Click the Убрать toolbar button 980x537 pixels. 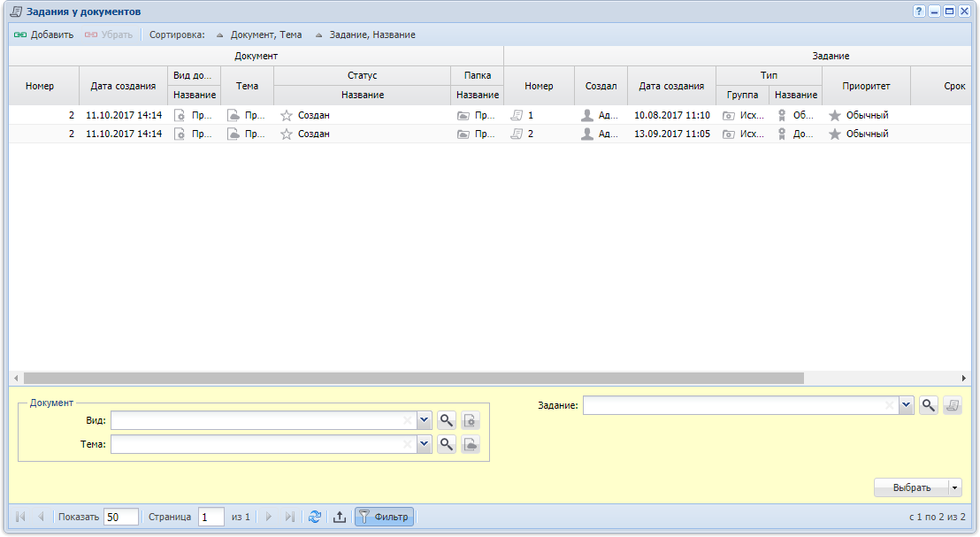109,35
